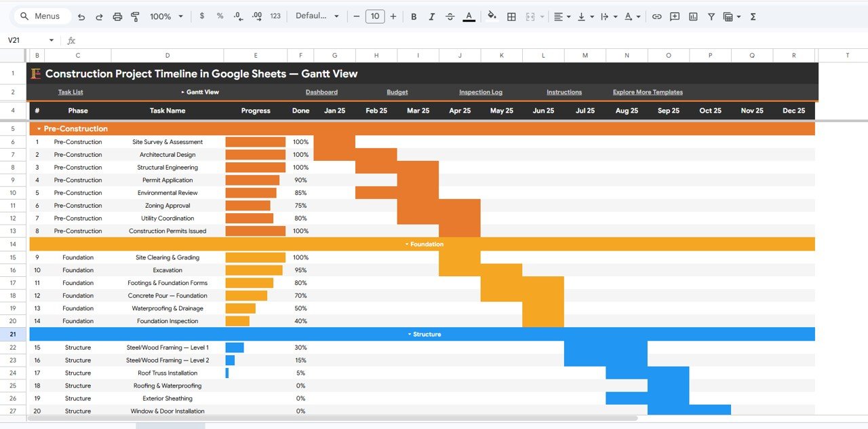Screen dimensions: 868x429
Task: Toggle bold formatting
Action: tap(414, 16)
